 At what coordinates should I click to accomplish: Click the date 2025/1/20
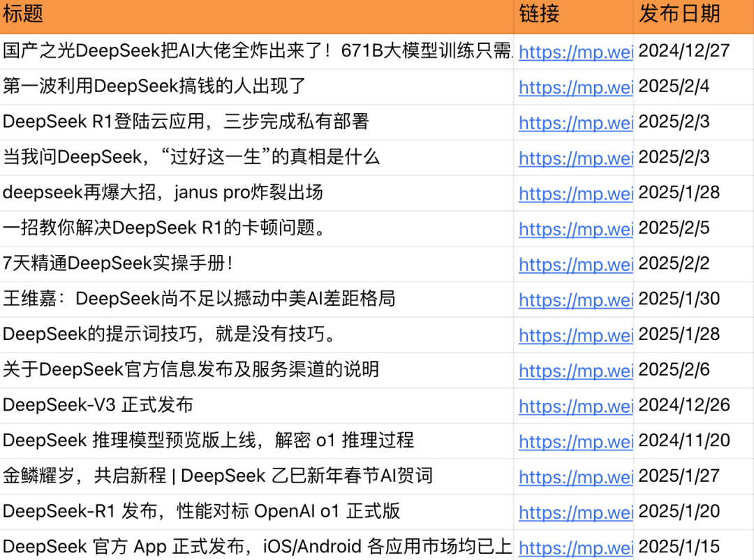[x=679, y=511]
